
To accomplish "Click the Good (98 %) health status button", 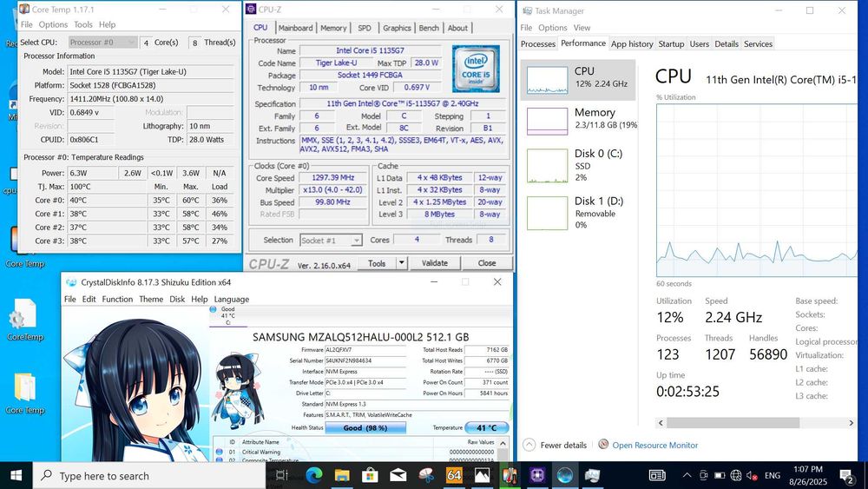I will tap(365, 427).
